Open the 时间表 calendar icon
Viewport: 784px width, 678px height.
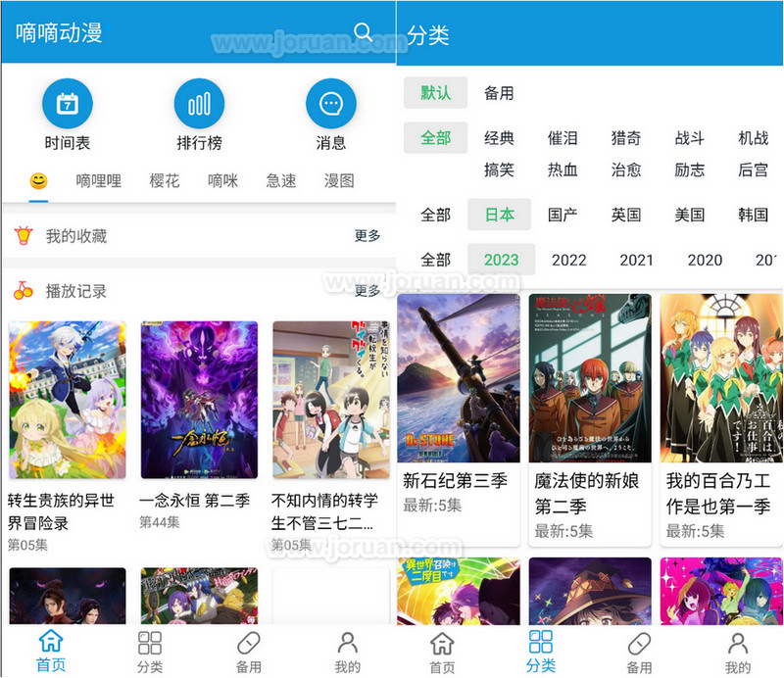[68, 103]
